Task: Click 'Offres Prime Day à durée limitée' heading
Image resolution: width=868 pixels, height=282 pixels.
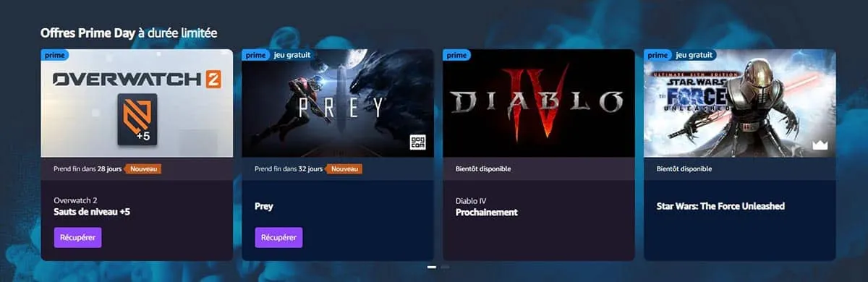Action: (x=129, y=33)
